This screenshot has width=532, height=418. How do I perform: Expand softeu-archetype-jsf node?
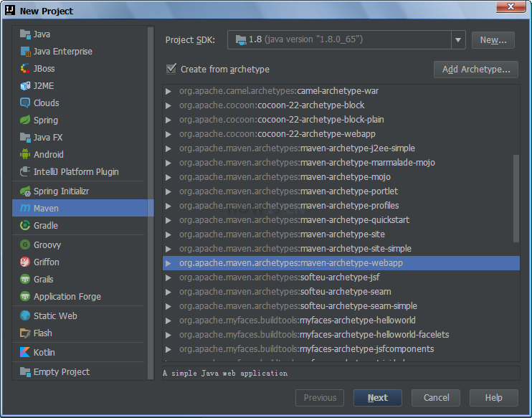(168, 277)
